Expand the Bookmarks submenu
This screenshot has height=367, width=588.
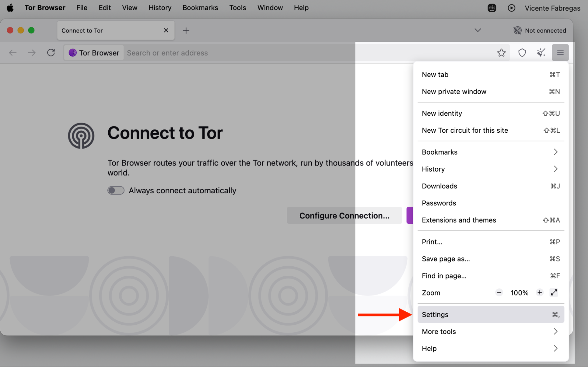click(491, 152)
